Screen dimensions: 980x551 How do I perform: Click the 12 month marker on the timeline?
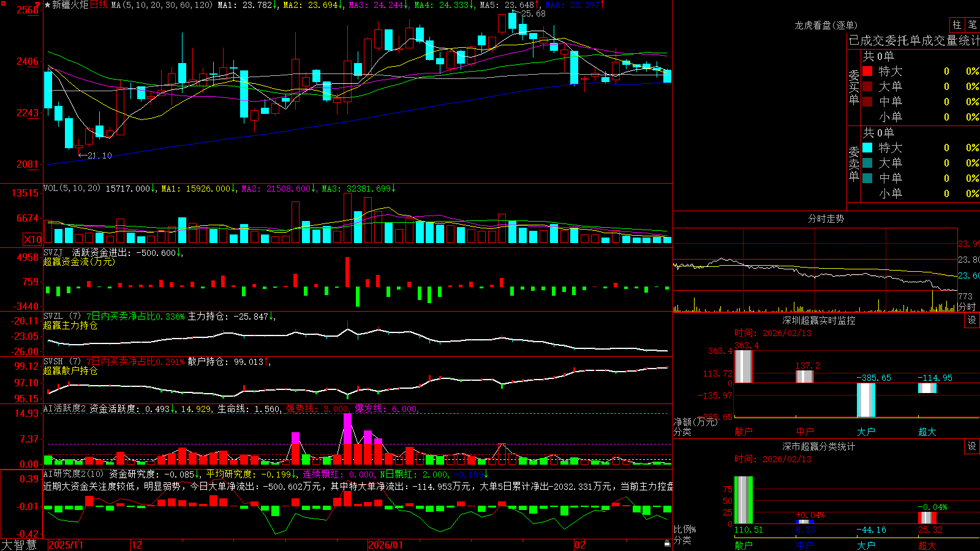click(137, 545)
